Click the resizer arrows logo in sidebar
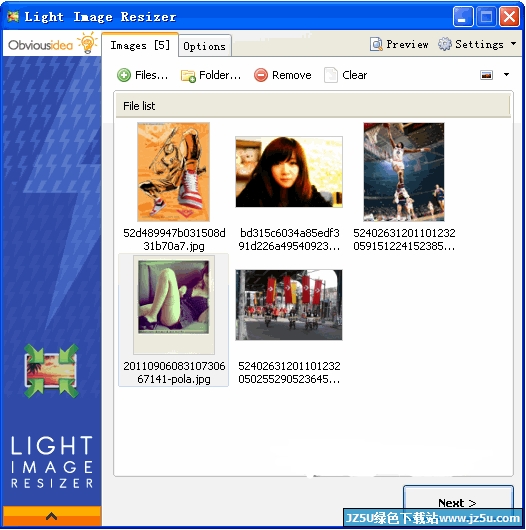The width and height of the screenshot is (526, 530). 51,371
